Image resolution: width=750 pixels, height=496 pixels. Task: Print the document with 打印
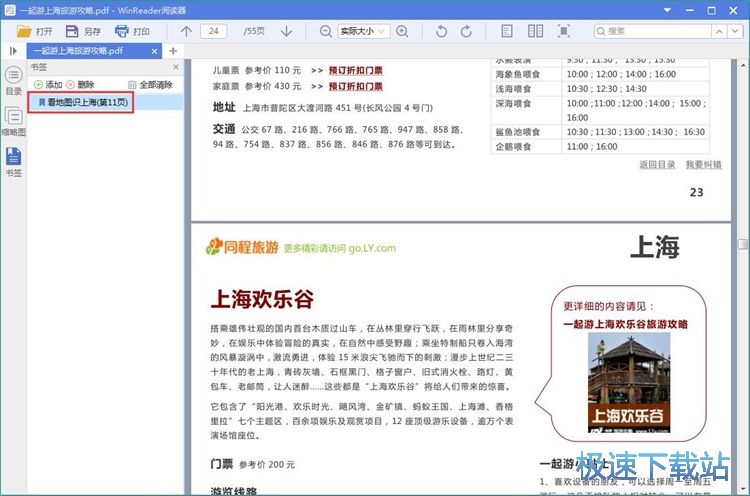pyautogui.click(x=132, y=32)
